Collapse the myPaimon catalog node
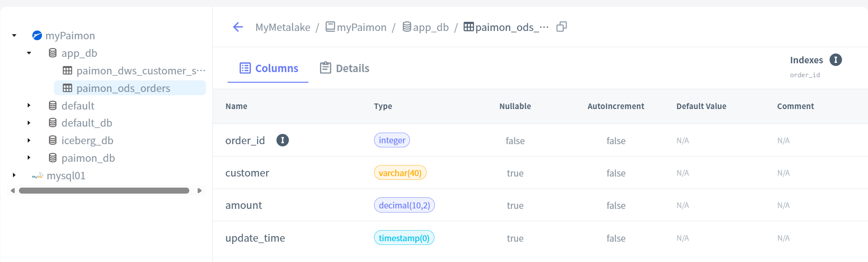The height and width of the screenshot is (262, 868). (14, 36)
